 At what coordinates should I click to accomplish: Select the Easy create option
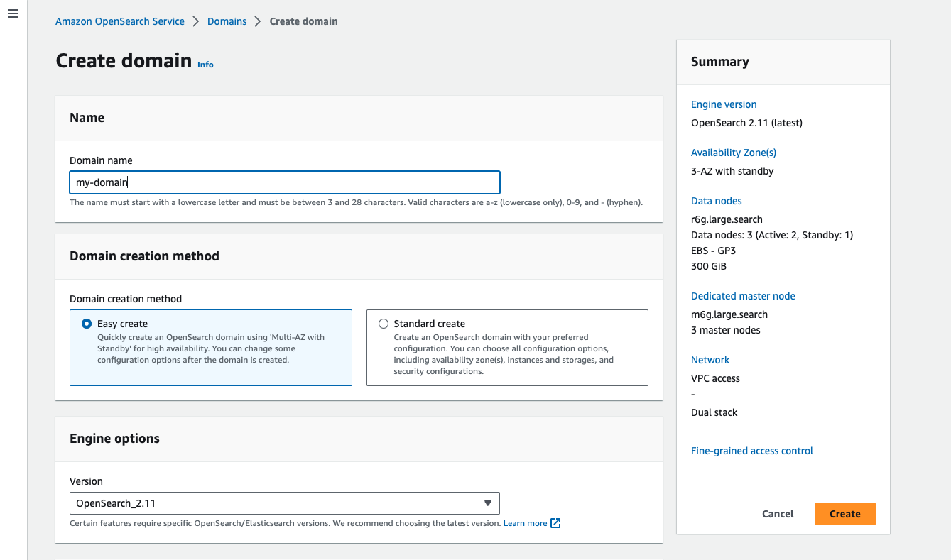(86, 323)
